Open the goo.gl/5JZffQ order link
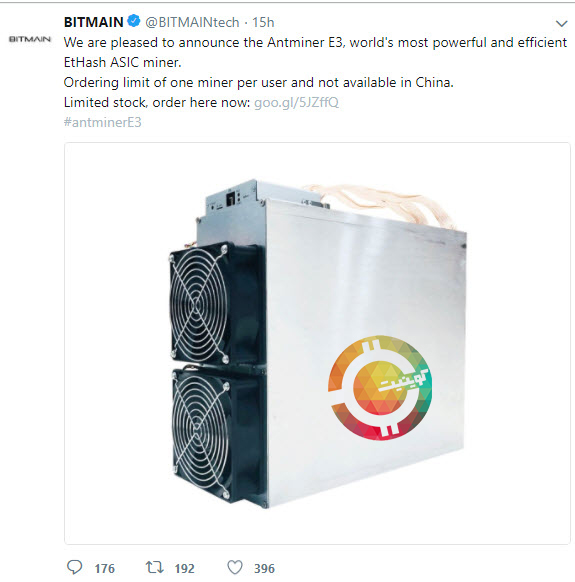 296,102
